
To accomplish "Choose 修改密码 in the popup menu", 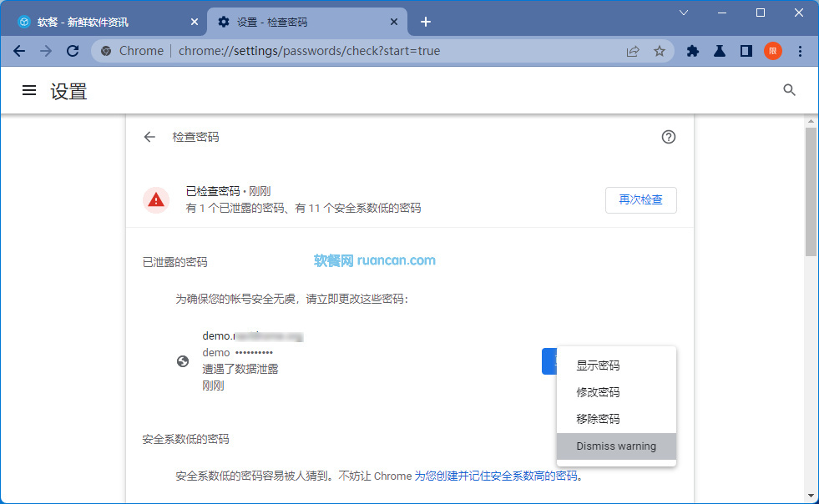I will point(598,392).
